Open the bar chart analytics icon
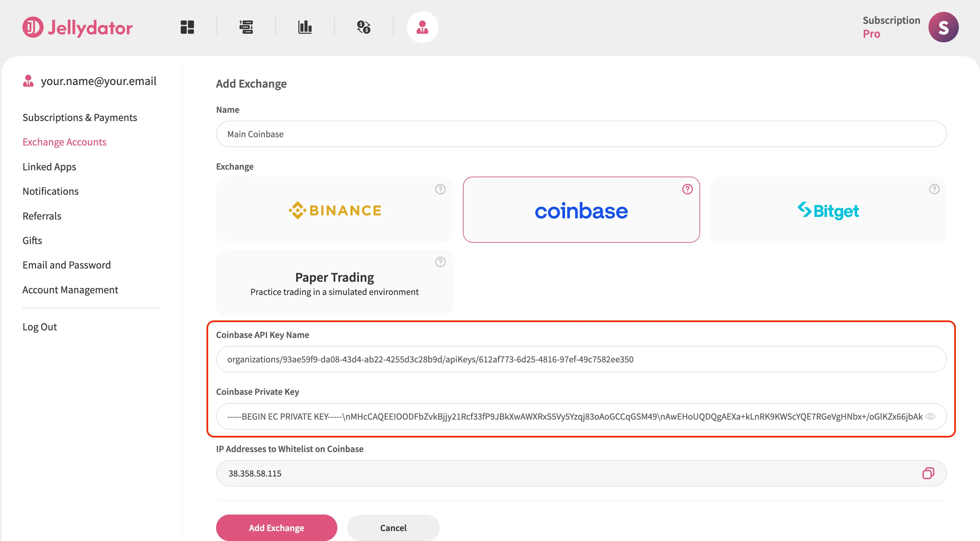 coord(305,27)
